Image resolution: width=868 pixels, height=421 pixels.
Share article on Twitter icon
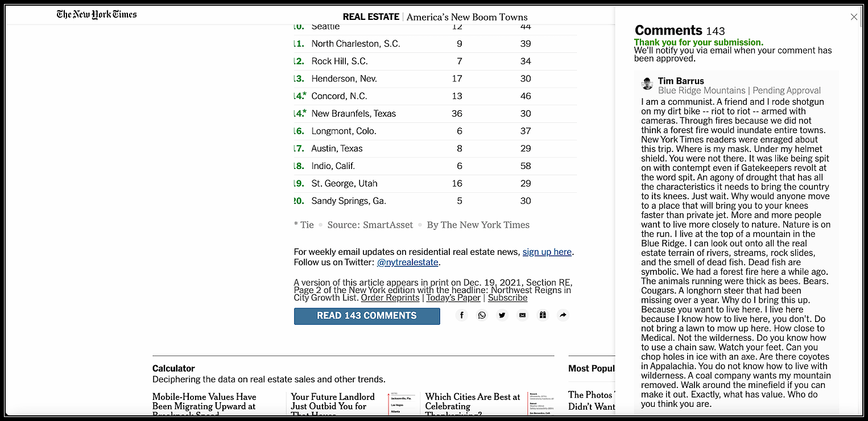click(502, 315)
